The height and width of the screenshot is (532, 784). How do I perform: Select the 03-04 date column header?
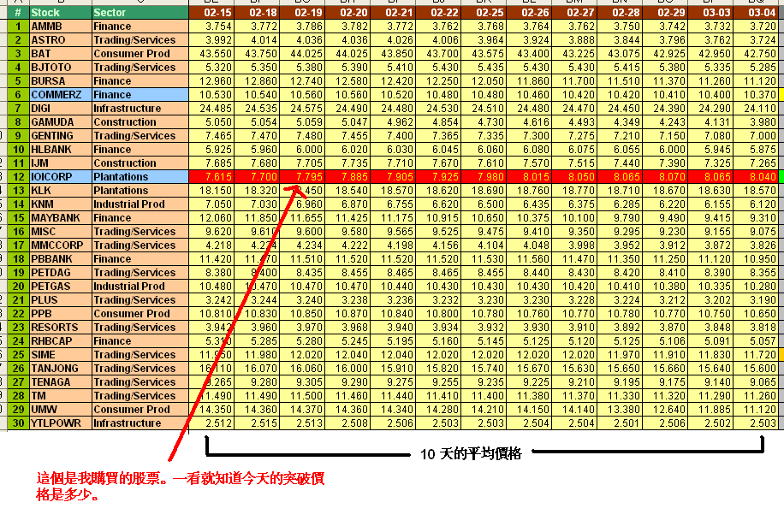pyautogui.click(x=759, y=13)
